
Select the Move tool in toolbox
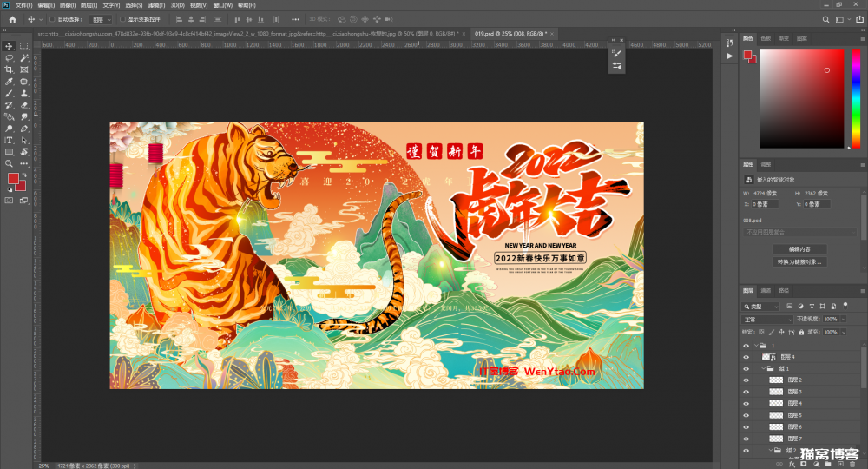click(9, 47)
